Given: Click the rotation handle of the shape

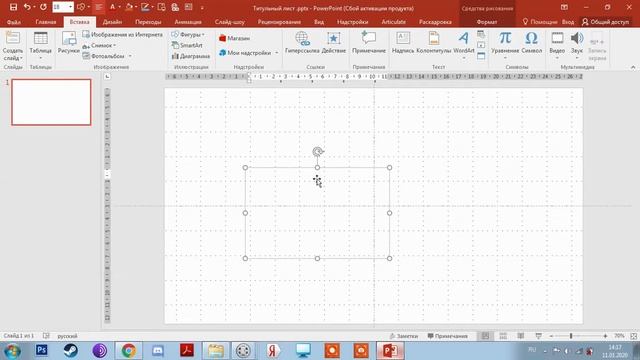Looking at the screenshot, I should point(318,152).
